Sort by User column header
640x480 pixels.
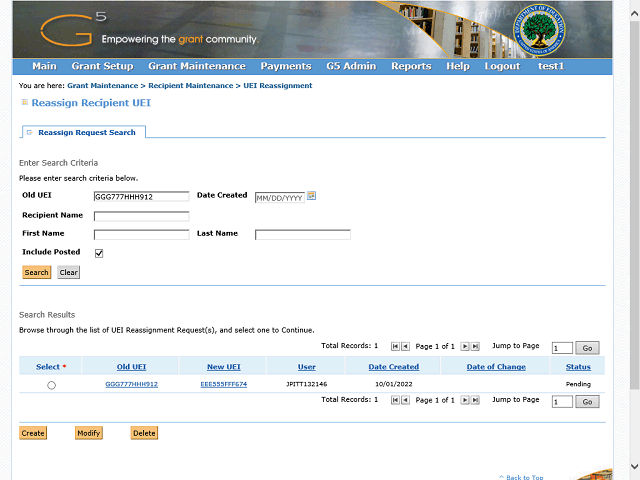coord(307,367)
